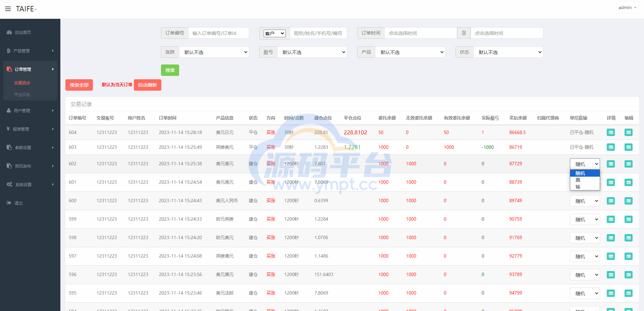Open win-control dropdown for order 596
The width and height of the screenshot is (644, 311).
(x=585, y=275)
